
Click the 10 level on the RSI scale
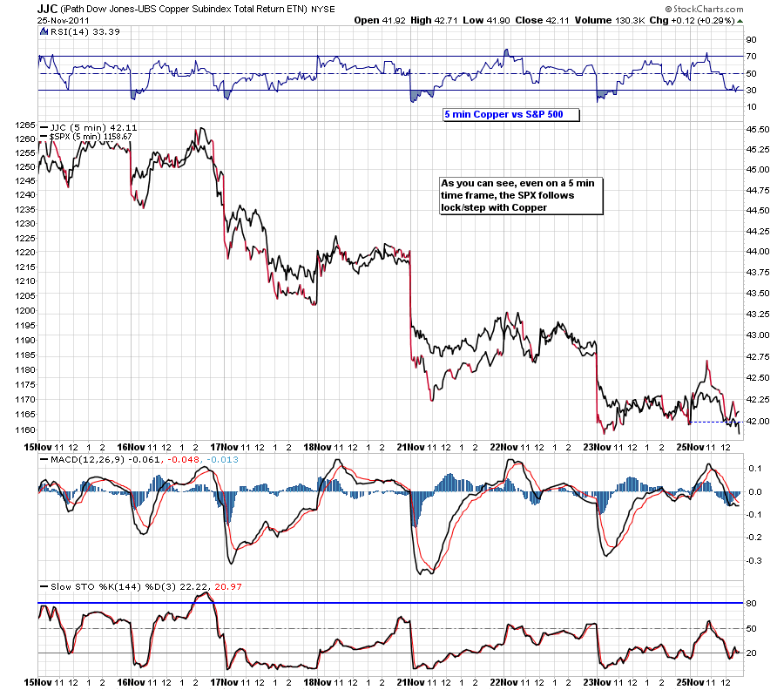click(x=751, y=107)
